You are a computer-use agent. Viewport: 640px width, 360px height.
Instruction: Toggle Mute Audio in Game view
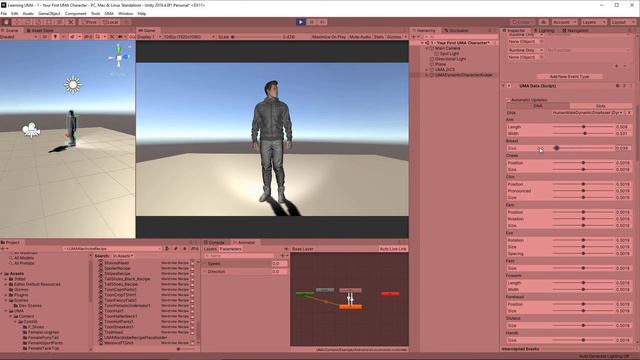pyautogui.click(x=360, y=37)
